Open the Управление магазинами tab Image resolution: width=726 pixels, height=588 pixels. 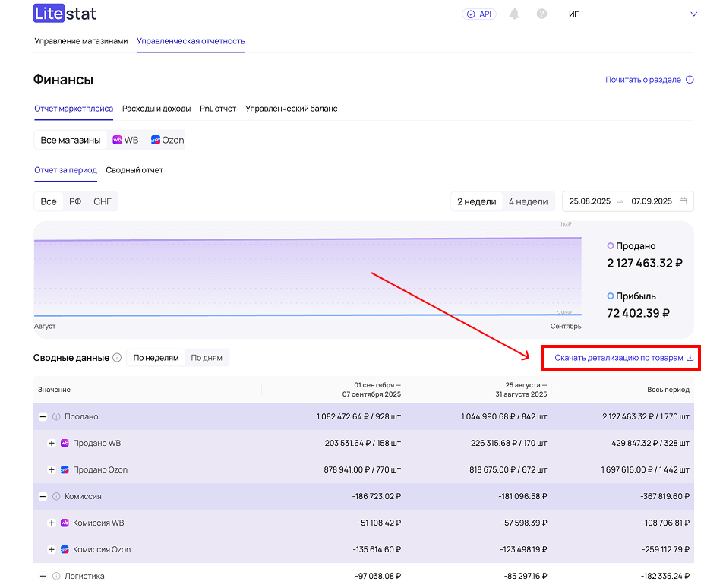81,41
